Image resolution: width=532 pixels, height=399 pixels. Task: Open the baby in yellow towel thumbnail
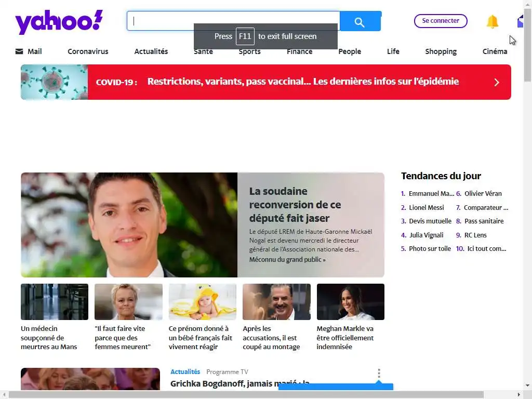[x=202, y=302]
